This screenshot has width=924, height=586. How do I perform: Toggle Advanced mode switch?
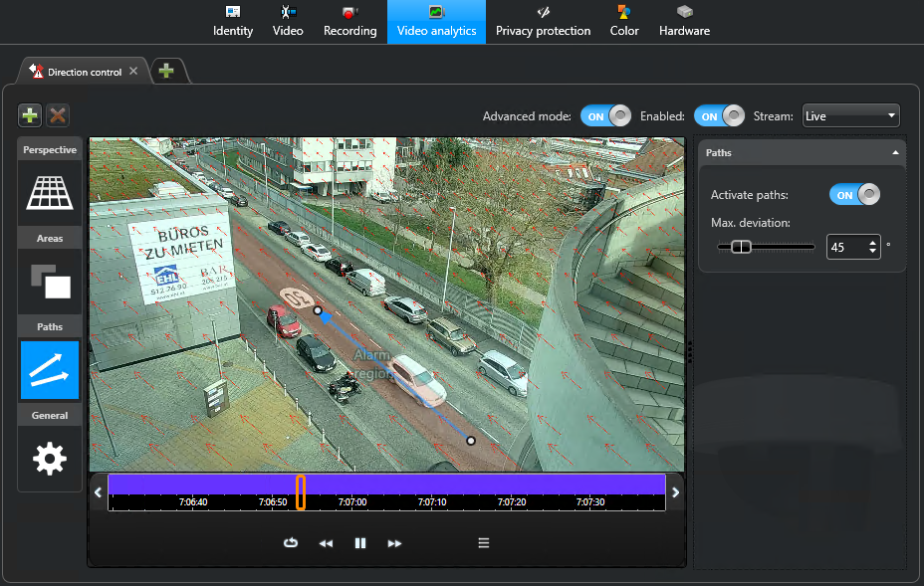605,116
